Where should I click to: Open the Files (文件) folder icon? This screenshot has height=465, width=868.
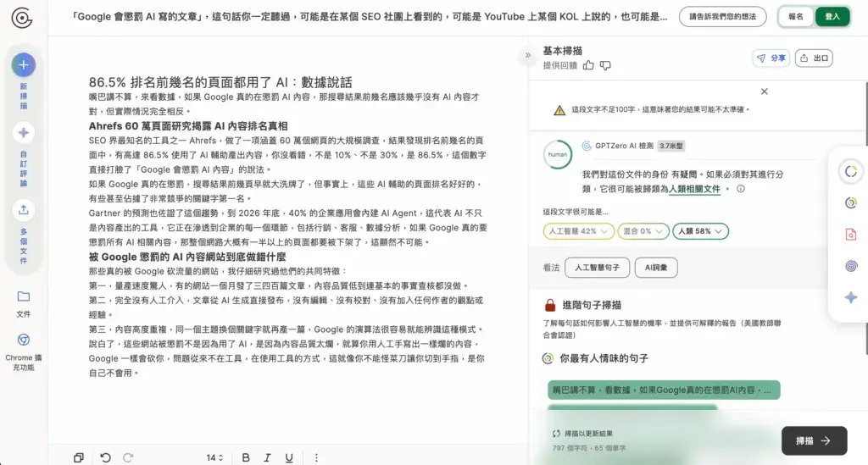23,296
